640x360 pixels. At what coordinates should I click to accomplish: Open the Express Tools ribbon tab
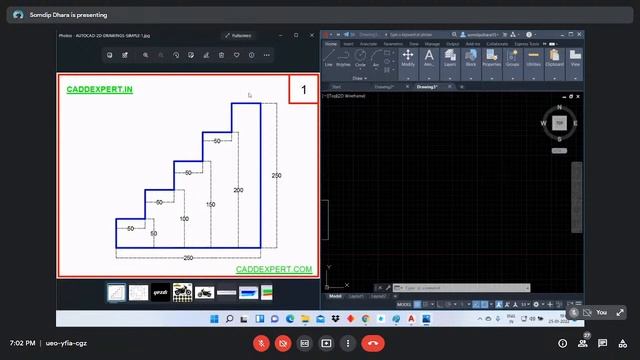point(527,44)
